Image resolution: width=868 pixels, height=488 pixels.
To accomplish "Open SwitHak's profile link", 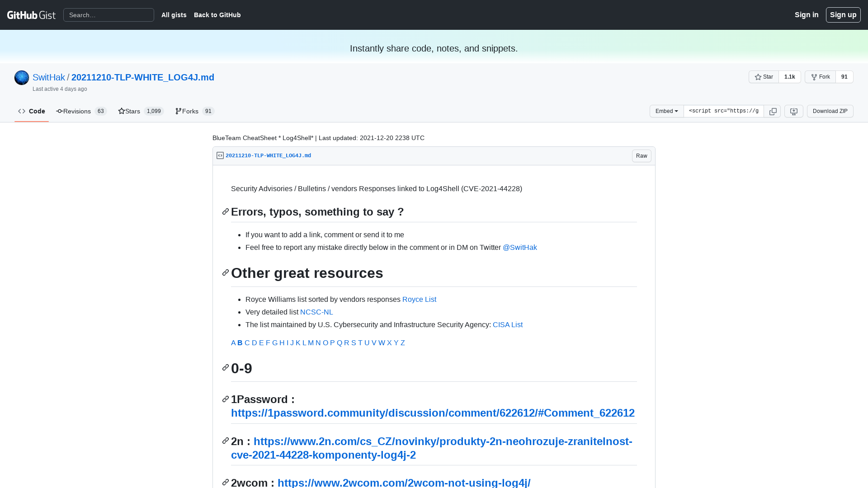I will pyautogui.click(x=49, y=77).
